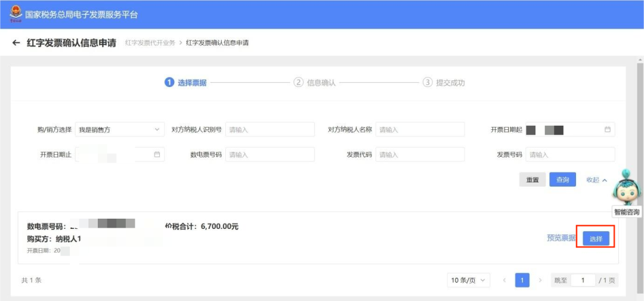Click the 预览票据 link
This screenshot has height=301, width=644.
point(561,238)
